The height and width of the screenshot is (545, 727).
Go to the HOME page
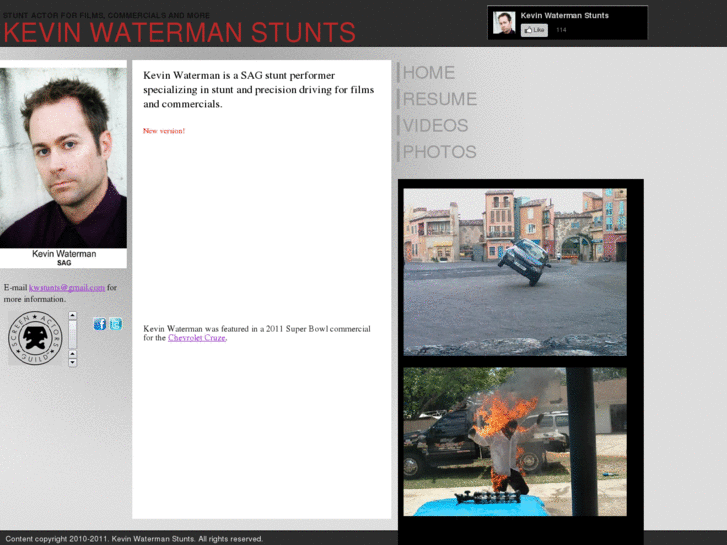tap(428, 73)
